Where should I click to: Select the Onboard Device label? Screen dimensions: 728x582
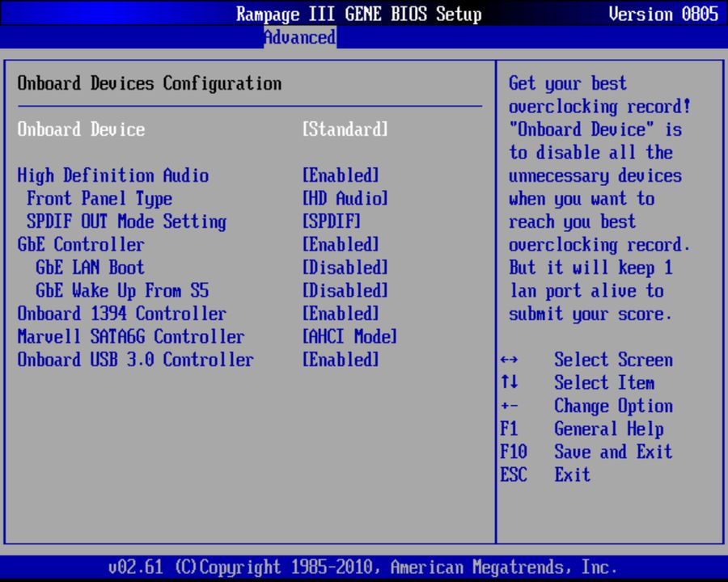81,129
